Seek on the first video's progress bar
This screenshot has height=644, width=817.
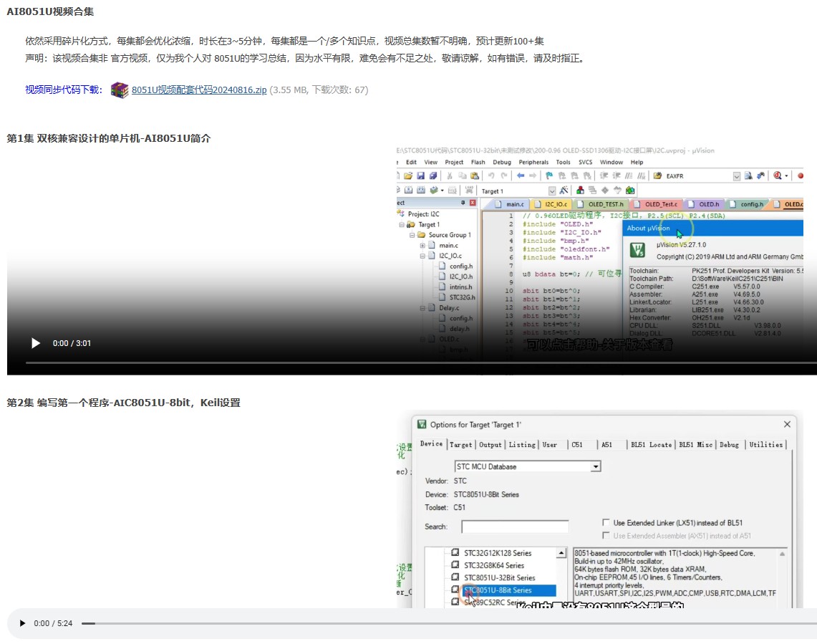click(421, 362)
